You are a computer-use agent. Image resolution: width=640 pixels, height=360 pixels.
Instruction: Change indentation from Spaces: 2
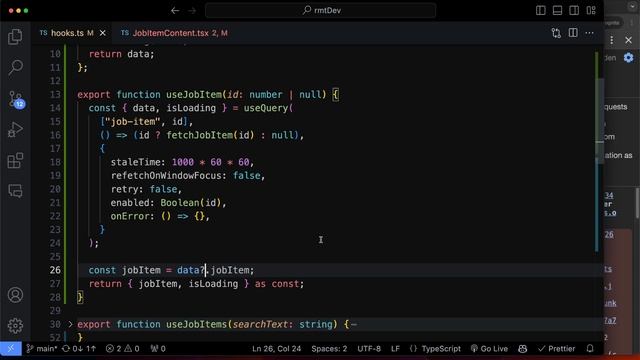coord(329,349)
